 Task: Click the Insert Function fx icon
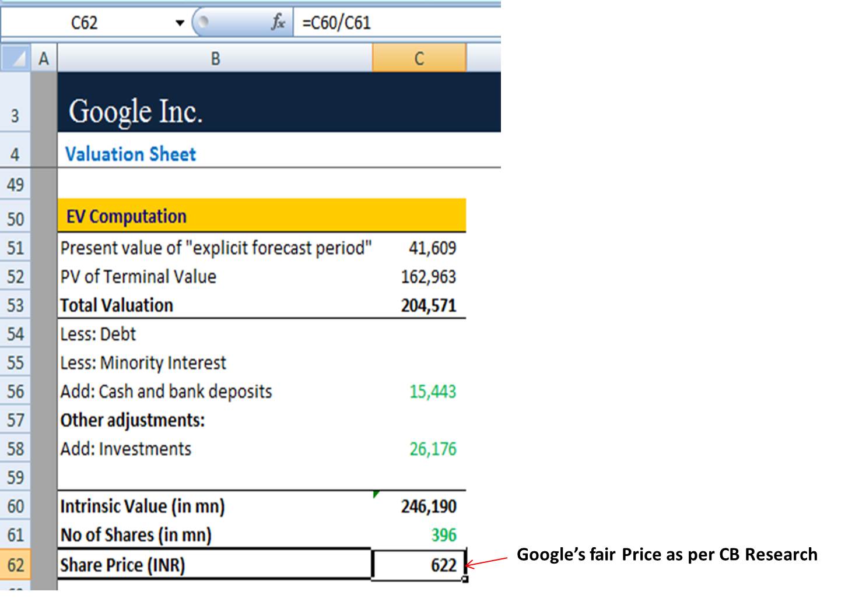point(278,23)
